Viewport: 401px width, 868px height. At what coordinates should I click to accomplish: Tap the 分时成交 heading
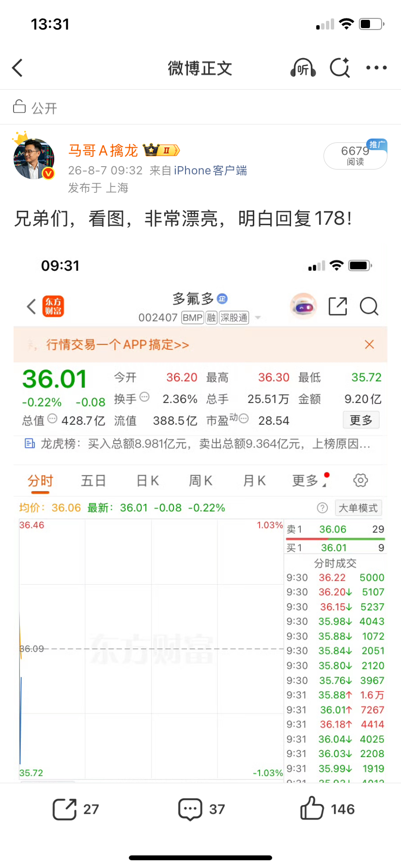coord(335,563)
